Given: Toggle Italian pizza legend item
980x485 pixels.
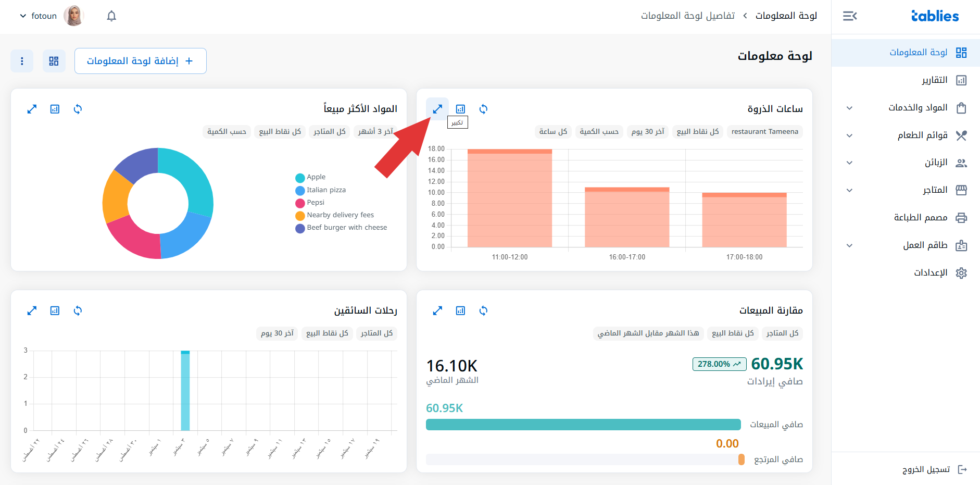Looking at the screenshot, I should (x=321, y=190).
